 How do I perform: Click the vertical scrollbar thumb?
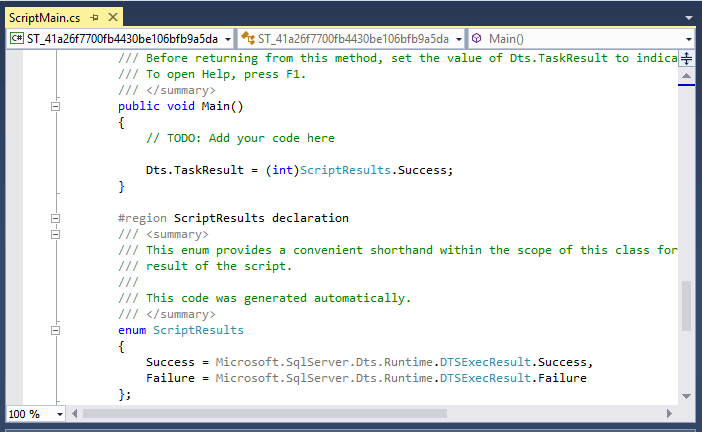pos(686,306)
